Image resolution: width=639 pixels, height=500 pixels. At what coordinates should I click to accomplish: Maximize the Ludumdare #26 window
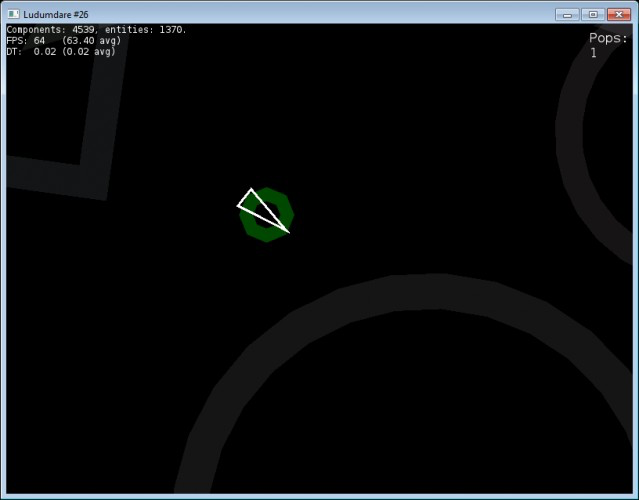tap(593, 15)
